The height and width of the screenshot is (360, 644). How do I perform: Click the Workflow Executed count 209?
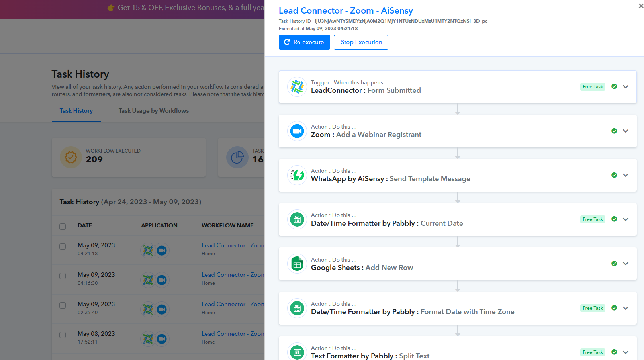[x=94, y=159]
